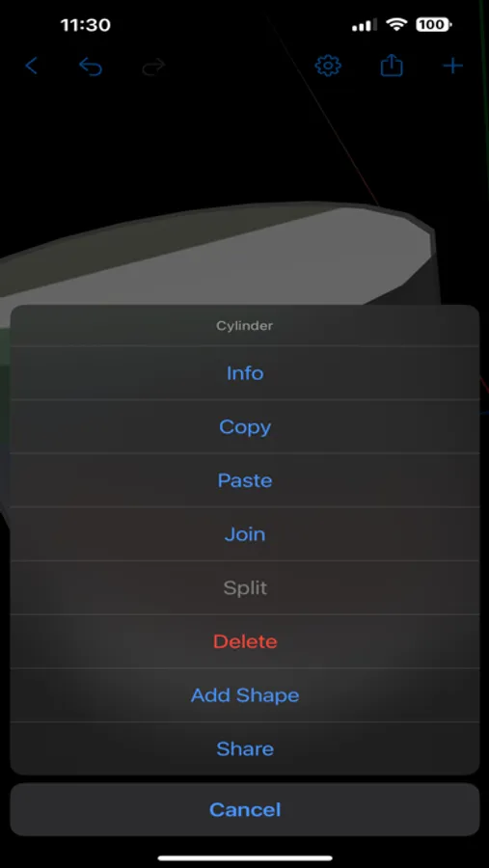This screenshot has width=489, height=868.
Task: Tap the Cylinder title header
Action: click(x=245, y=326)
